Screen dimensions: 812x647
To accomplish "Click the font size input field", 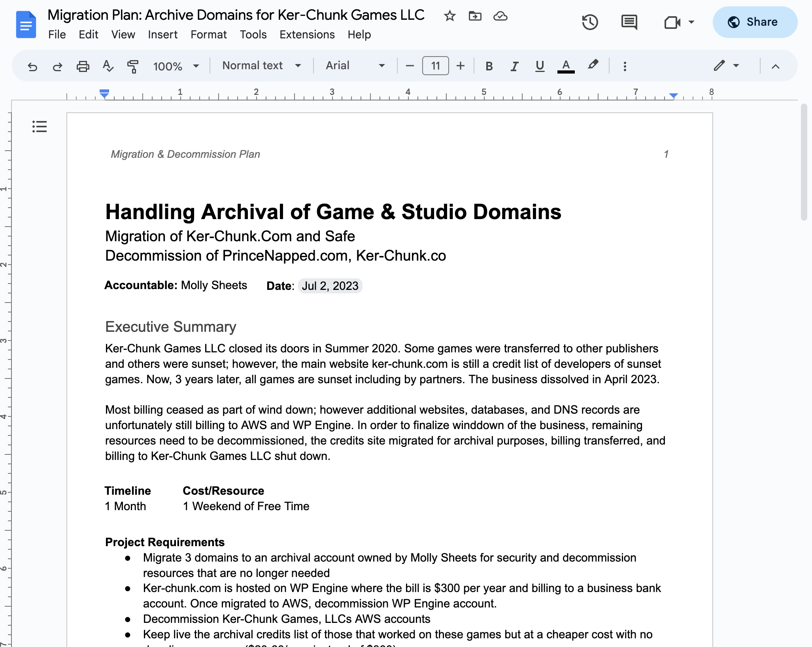I will (435, 66).
